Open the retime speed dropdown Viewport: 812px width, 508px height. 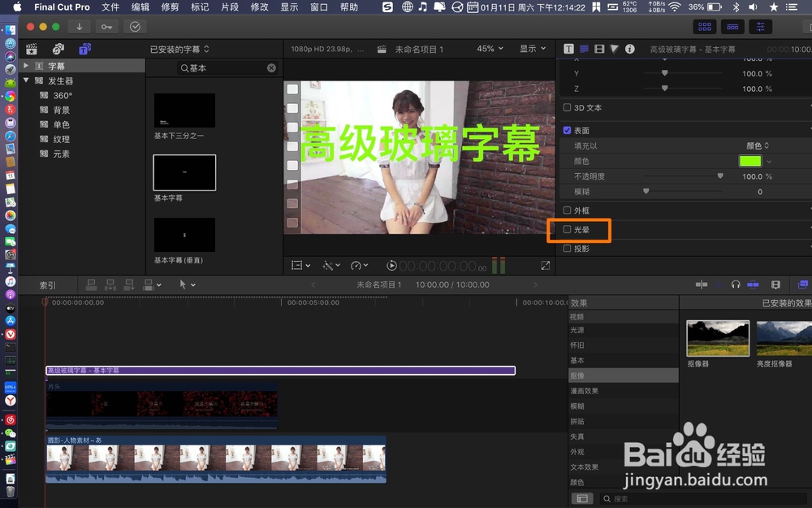point(359,266)
